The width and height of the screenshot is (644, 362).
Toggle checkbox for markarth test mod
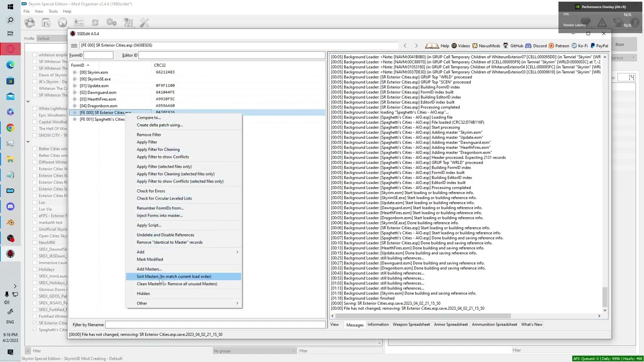pos(34,222)
